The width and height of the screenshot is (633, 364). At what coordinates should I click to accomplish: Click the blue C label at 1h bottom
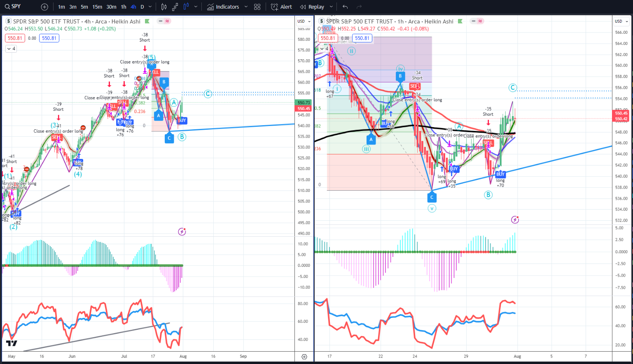click(432, 197)
